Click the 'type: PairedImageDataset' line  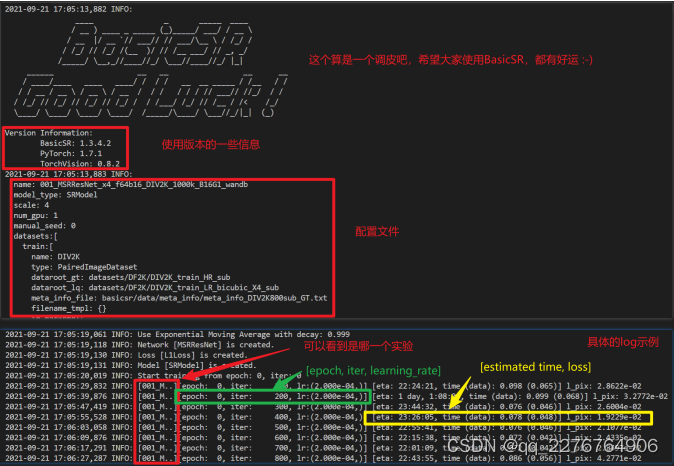(84, 267)
